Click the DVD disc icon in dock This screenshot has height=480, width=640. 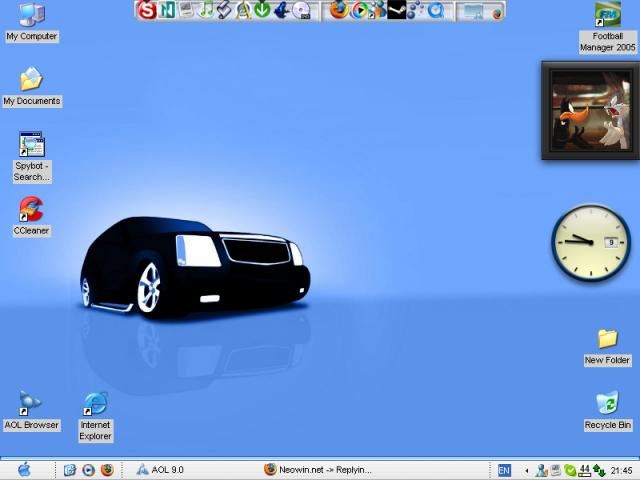click(x=301, y=11)
